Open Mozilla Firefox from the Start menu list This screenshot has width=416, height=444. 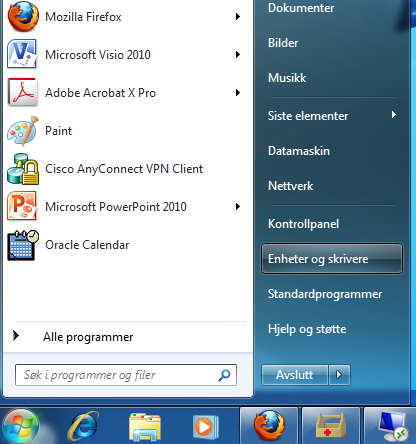123,17
